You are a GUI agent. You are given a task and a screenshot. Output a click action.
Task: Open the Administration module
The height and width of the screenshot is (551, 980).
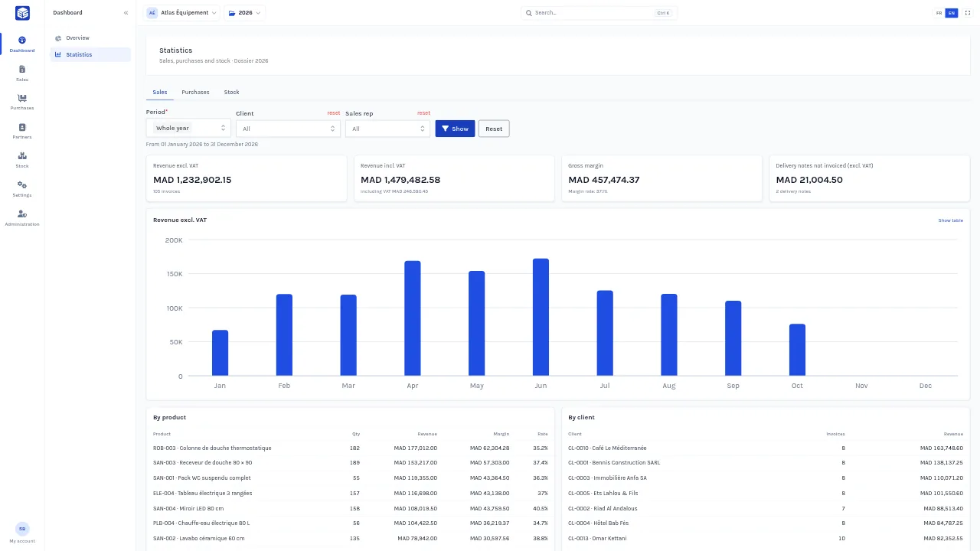[x=22, y=218]
